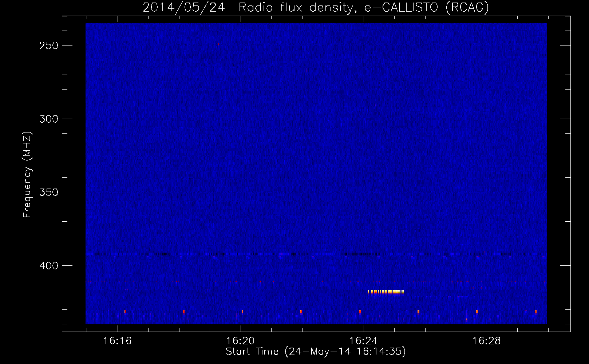Click the 350 frequency tick label
This screenshot has width=589, height=364.
click(49, 192)
